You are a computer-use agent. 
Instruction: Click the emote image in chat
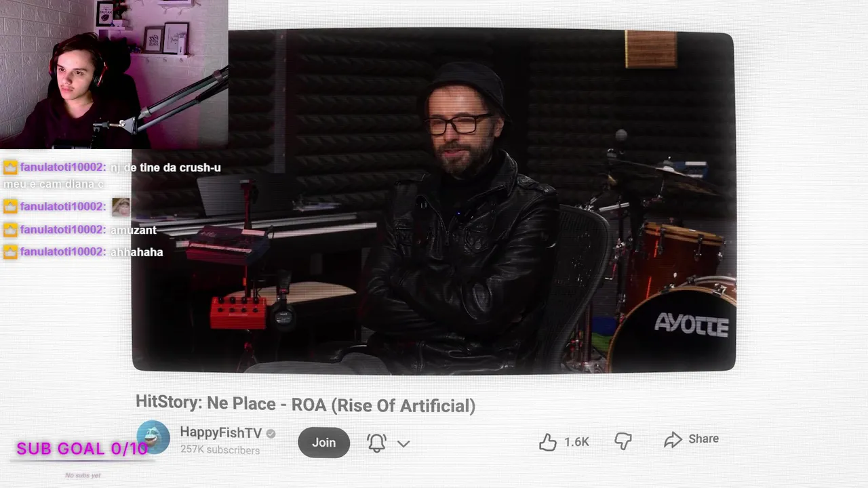[x=121, y=207]
